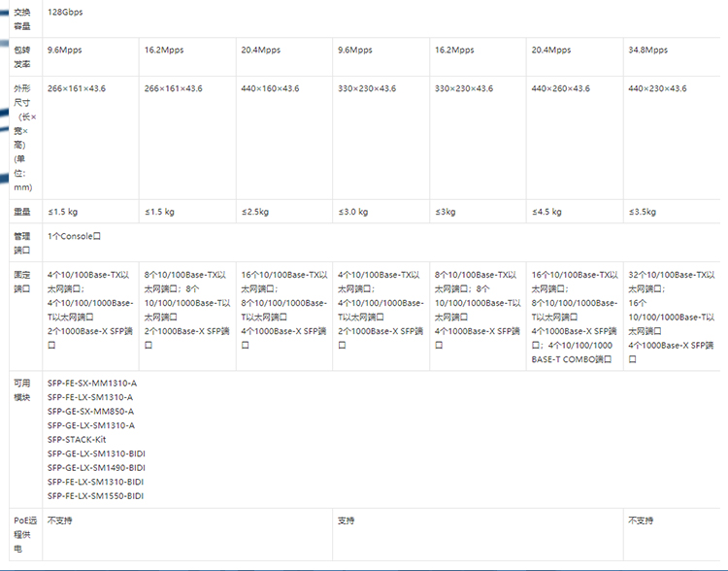Click the 440×230×43.6 dimensions value
This screenshot has height=571, width=728.
657,88
